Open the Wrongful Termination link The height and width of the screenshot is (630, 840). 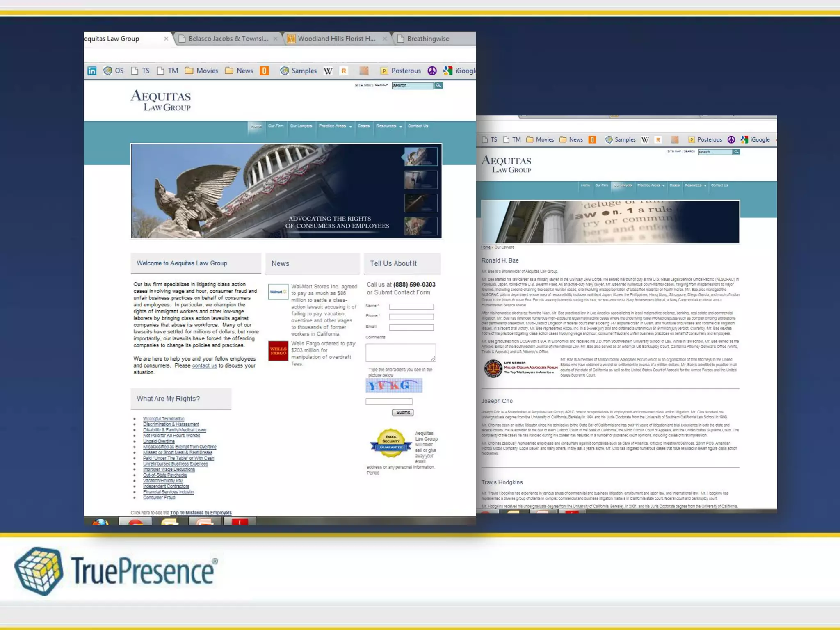point(163,419)
